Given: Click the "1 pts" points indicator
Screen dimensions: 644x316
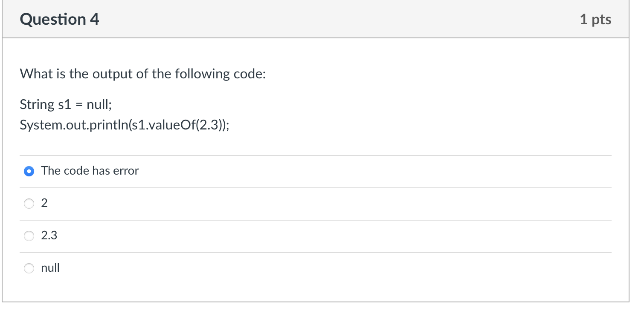Looking at the screenshot, I should coord(595,19).
